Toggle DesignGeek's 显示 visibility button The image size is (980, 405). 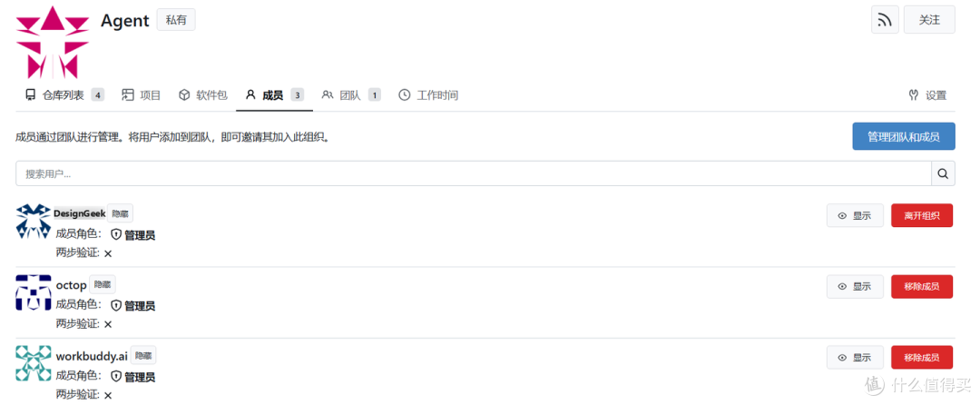855,215
